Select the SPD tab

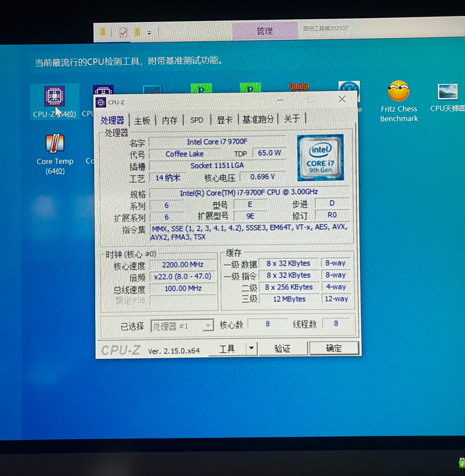click(x=197, y=120)
